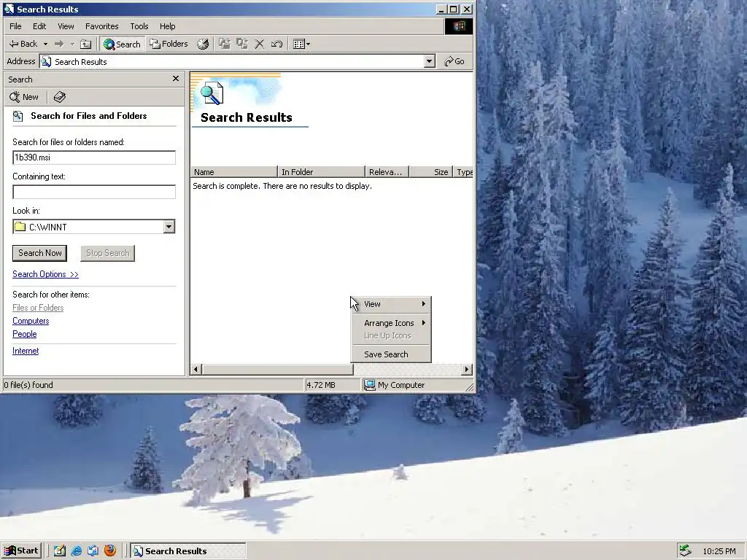Image resolution: width=747 pixels, height=560 pixels.
Task: Click Search Results taskbar button
Action: [x=188, y=551]
